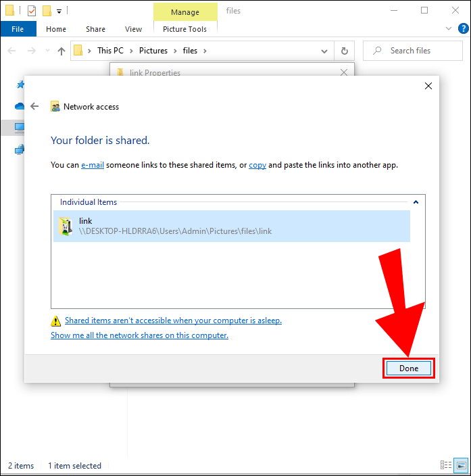Click the Properties quick access icon
Viewport: 471px width, 476px height.
32,11
